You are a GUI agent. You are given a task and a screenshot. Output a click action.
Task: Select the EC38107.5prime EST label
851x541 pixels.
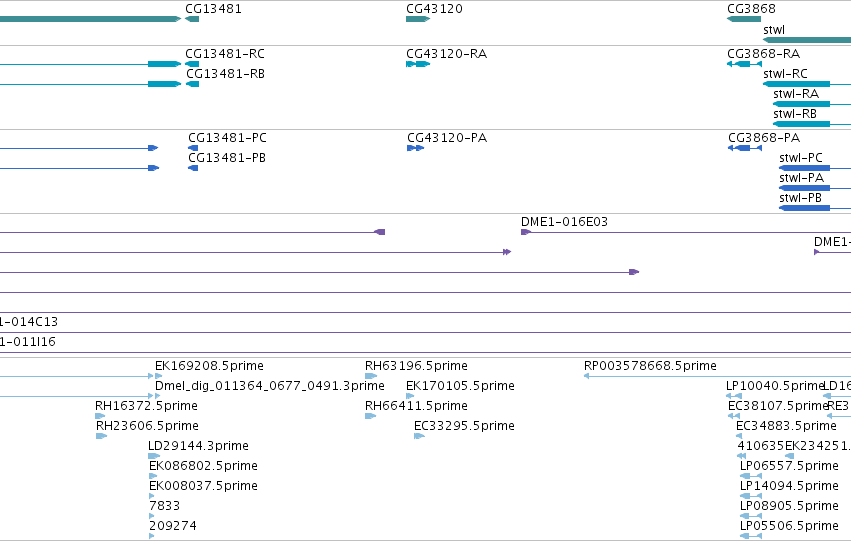tap(777, 406)
